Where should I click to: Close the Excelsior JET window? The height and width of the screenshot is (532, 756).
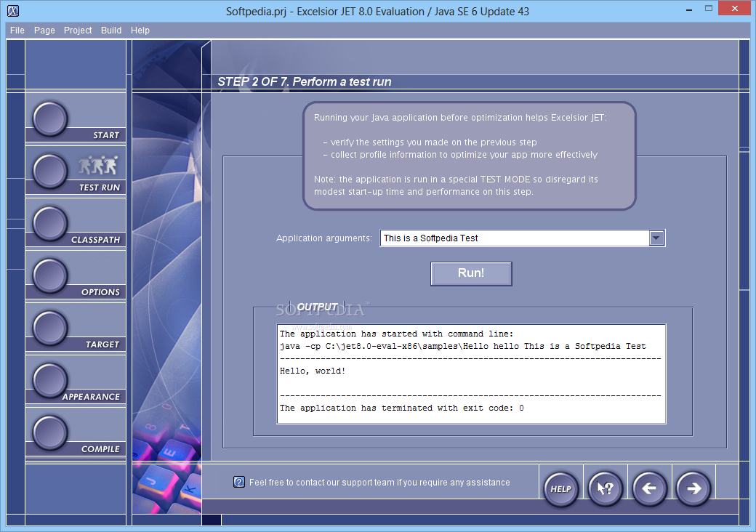735,8
